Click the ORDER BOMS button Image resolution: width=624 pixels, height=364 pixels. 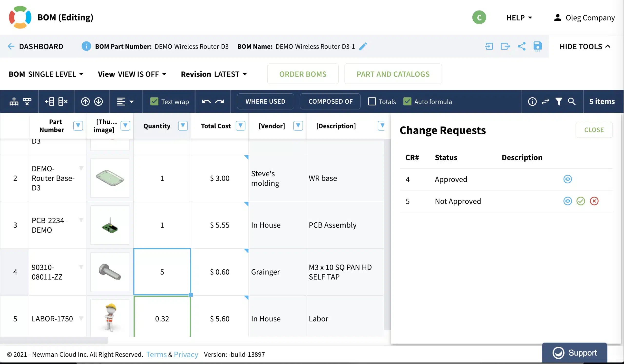[302, 74]
